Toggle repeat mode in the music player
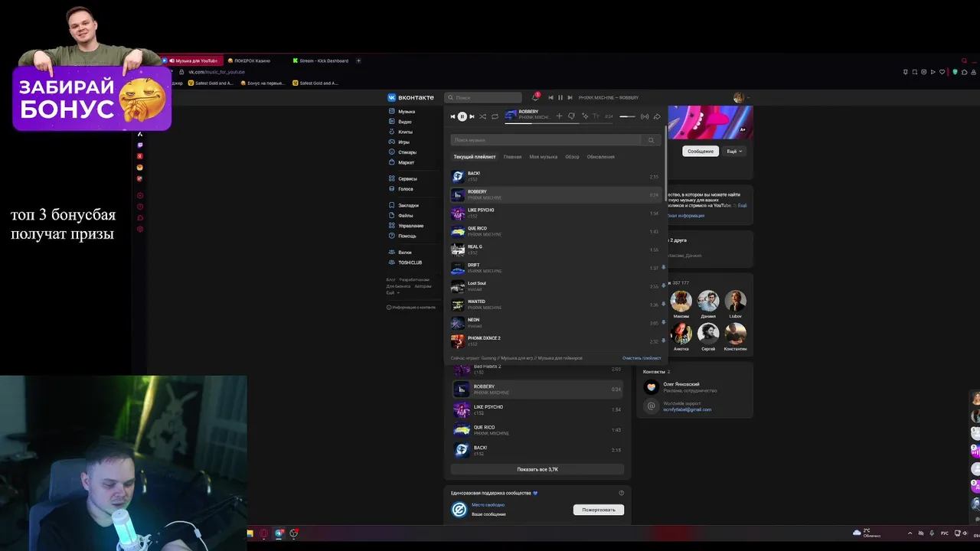Image resolution: width=980 pixels, height=551 pixels. pyautogui.click(x=495, y=116)
